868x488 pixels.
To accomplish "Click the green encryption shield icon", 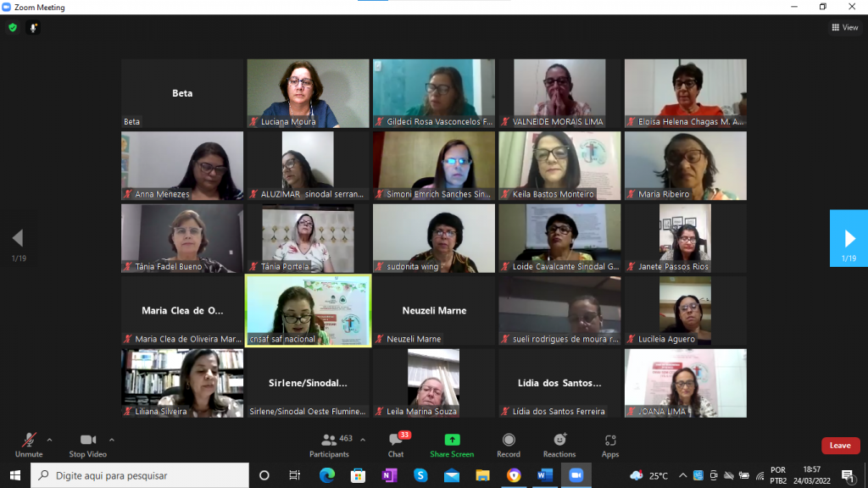I will (x=13, y=28).
